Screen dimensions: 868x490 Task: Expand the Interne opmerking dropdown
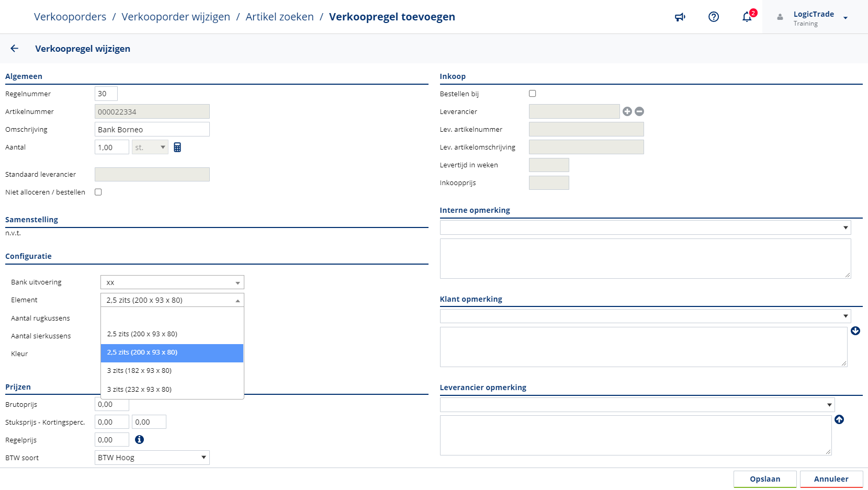(x=645, y=227)
